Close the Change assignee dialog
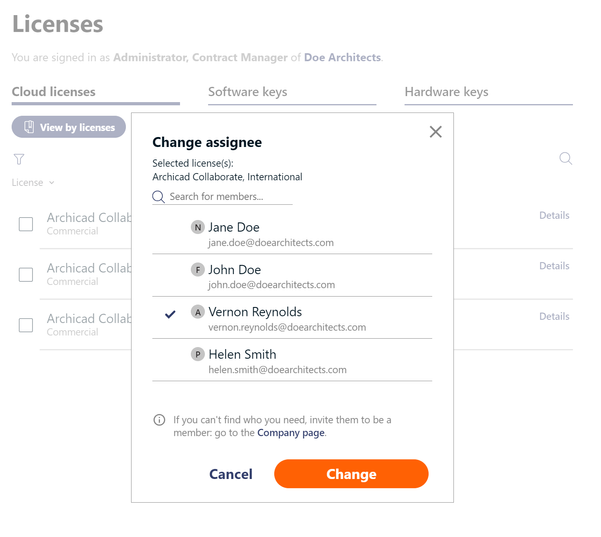Screen dimensions: 601x537 (x=435, y=132)
